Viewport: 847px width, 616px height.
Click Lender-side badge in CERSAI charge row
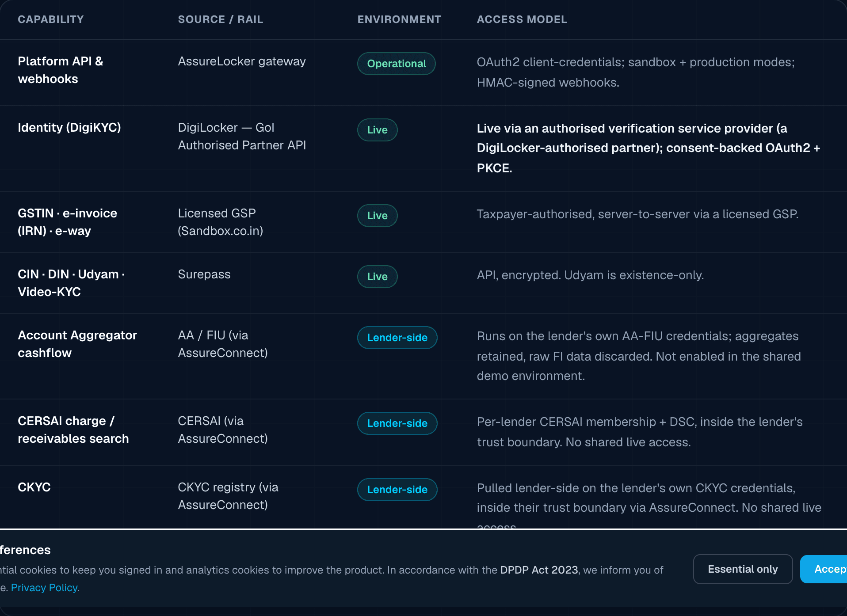(397, 423)
